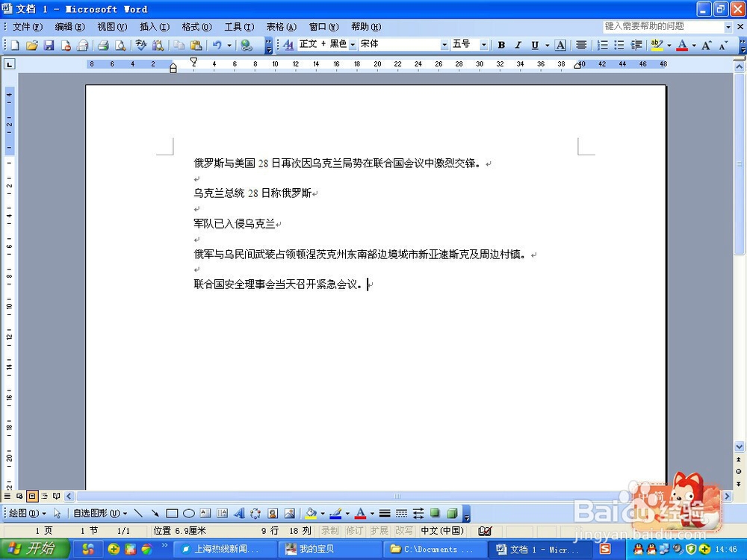Open the 编辑 menu
Screen dimensions: 747x560
[x=69, y=27]
